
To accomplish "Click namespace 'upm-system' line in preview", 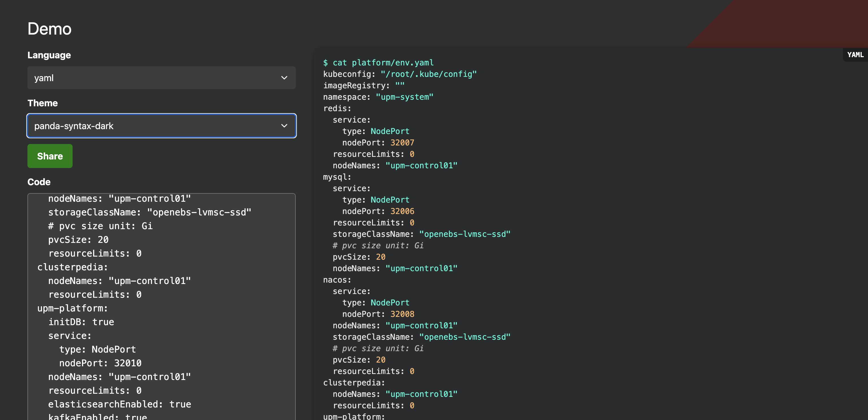I will pyautogui.click(x=378, y=97).
